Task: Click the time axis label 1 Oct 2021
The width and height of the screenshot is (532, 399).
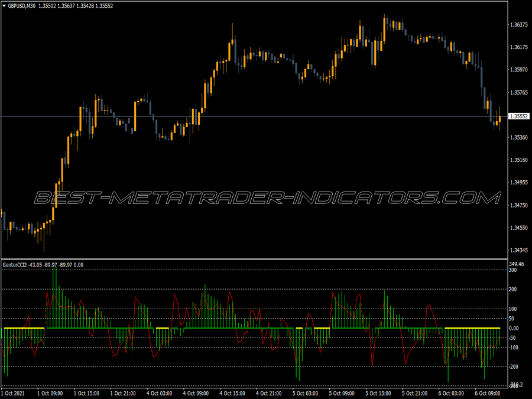Action: pos(13,393)
